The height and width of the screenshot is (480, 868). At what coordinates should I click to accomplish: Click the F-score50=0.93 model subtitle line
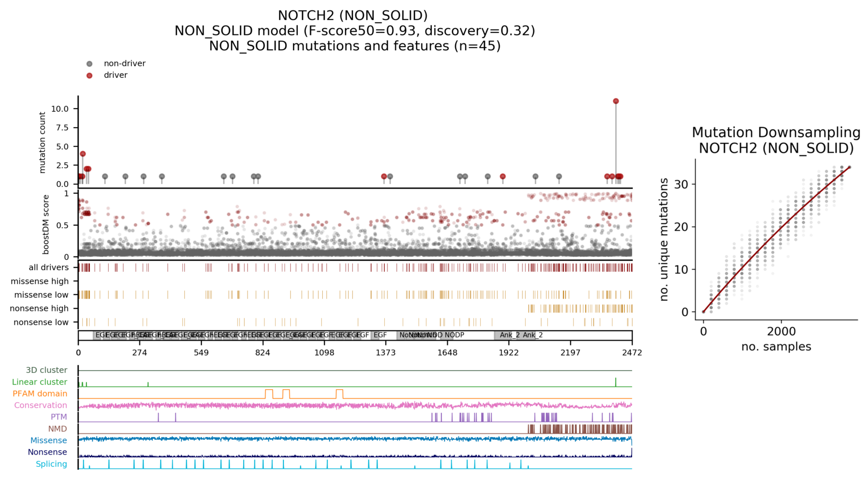[x=355, y=31]
